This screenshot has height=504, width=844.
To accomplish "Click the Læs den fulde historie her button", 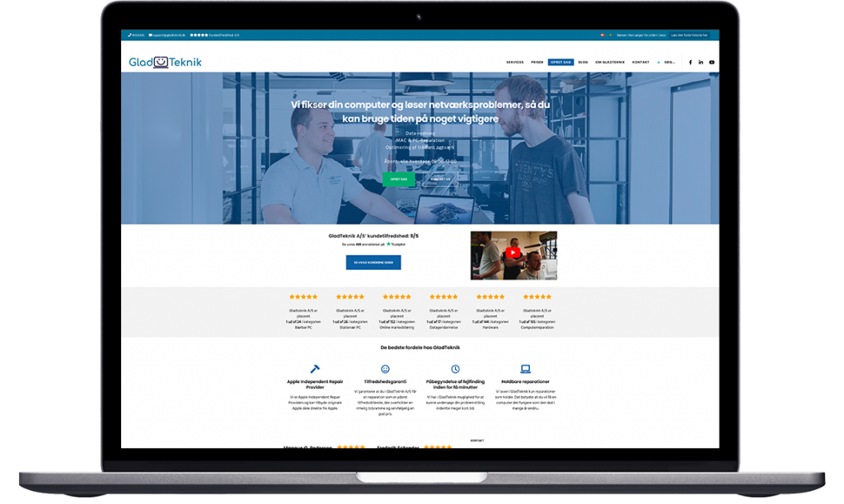I will [x=689, y=35].
